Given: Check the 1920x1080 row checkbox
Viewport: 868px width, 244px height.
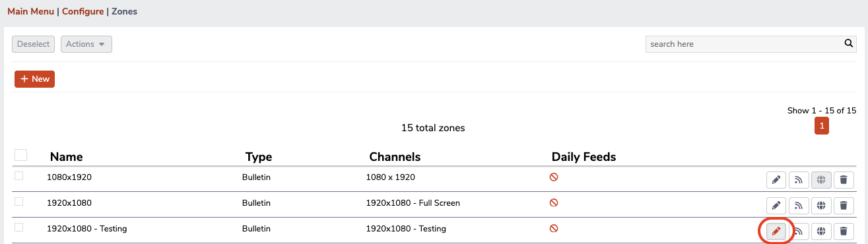Looking at the screenshot, I should tap(18, 201).
